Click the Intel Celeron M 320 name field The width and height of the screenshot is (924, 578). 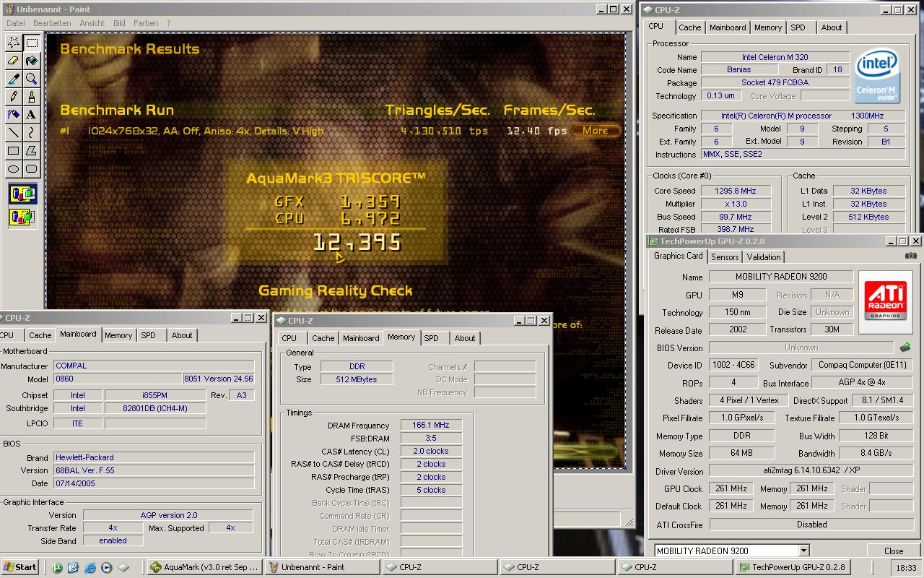tap(775, 57)
